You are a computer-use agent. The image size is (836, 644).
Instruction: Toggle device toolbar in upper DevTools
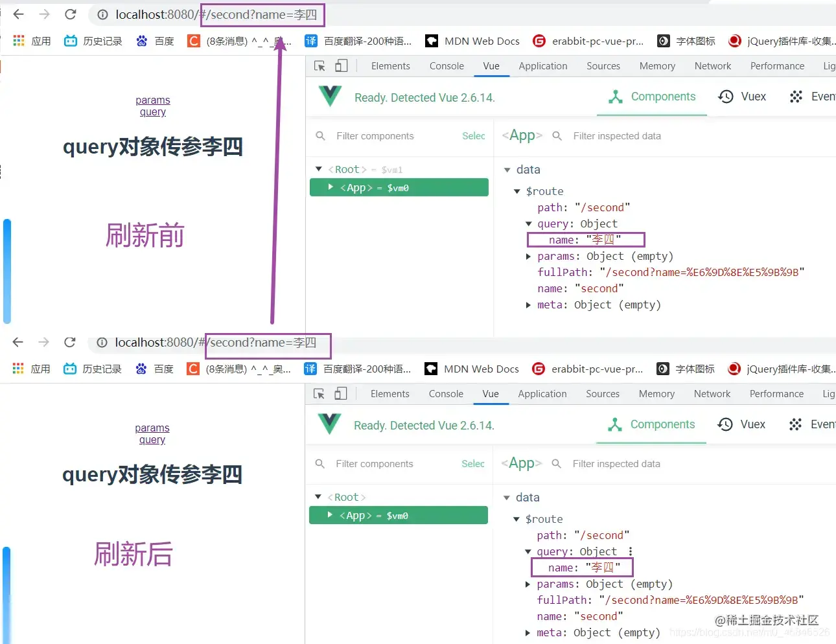point(342,66)
